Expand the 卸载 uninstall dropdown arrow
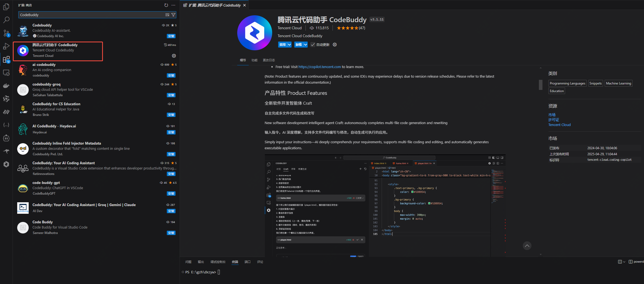Screen dimensions: 644x284 tap(305, 45)
